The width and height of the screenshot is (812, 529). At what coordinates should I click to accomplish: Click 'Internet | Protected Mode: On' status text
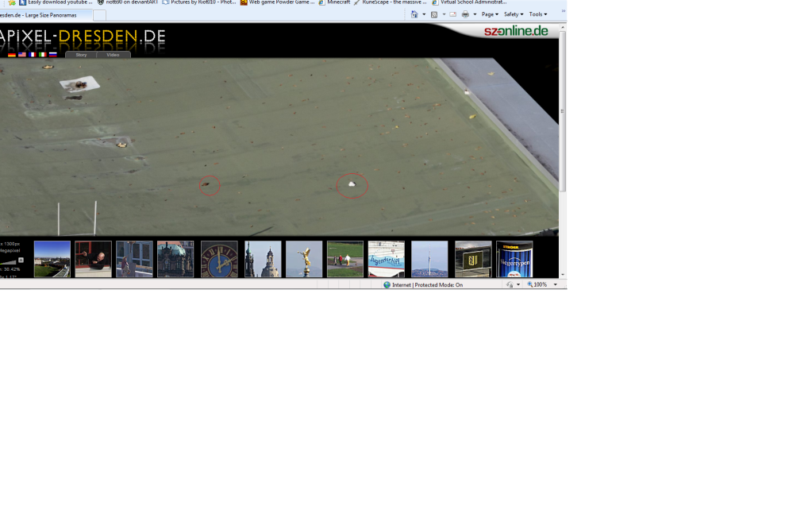(427, 285)
